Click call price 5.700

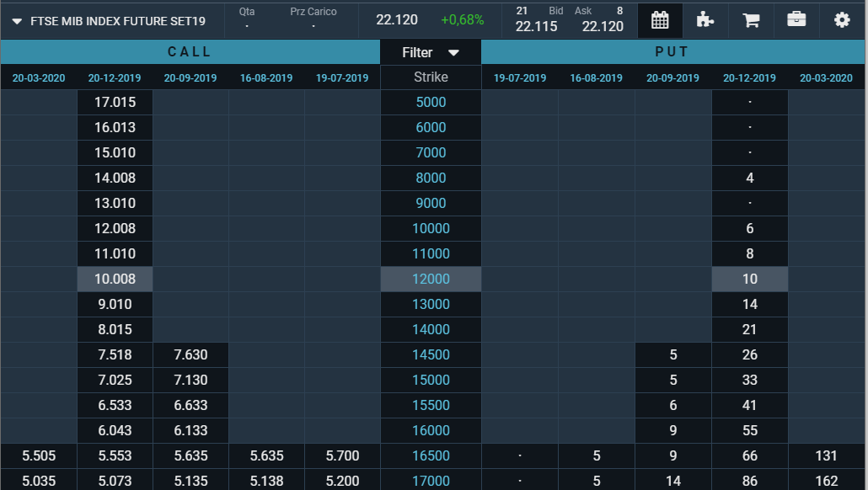coord(342,455)
